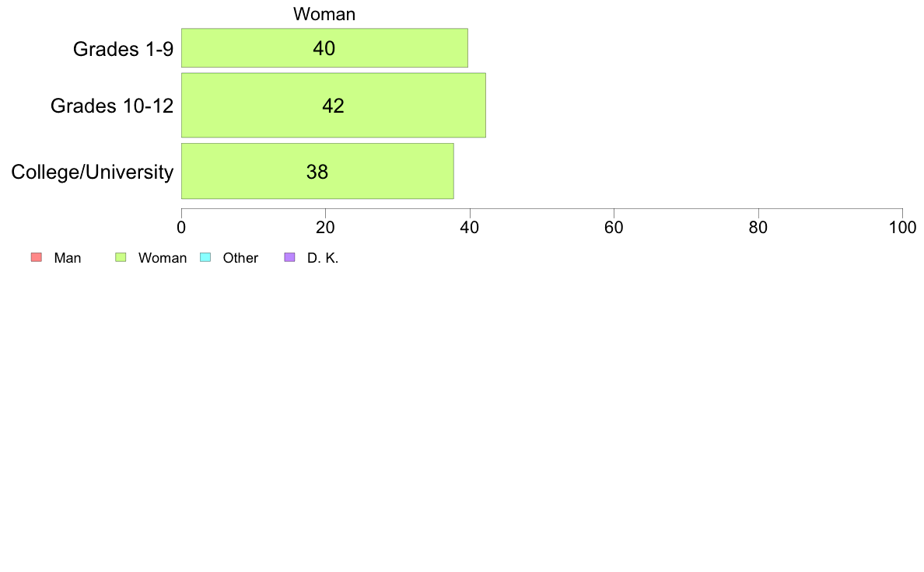Click the College/University axis label
The width and height of the screenshot is (924, 572).
[x=93, y=172]
